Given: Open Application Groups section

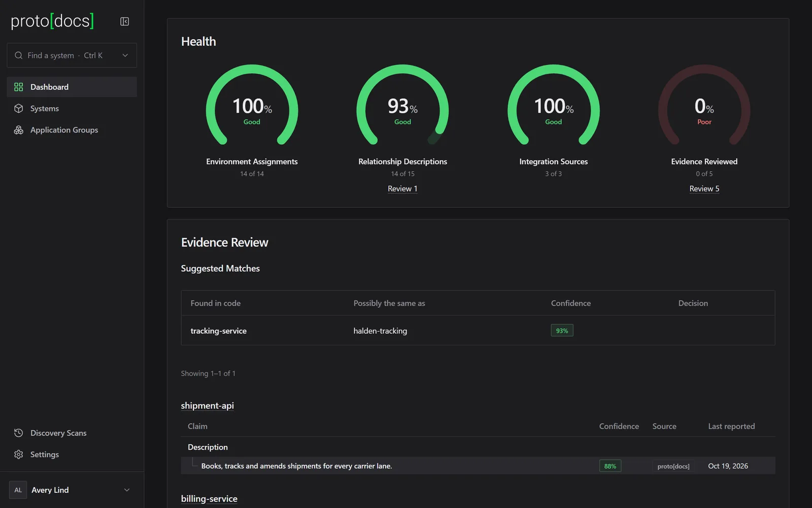Looking at the screenshot, I should click(x=72, y=130).
